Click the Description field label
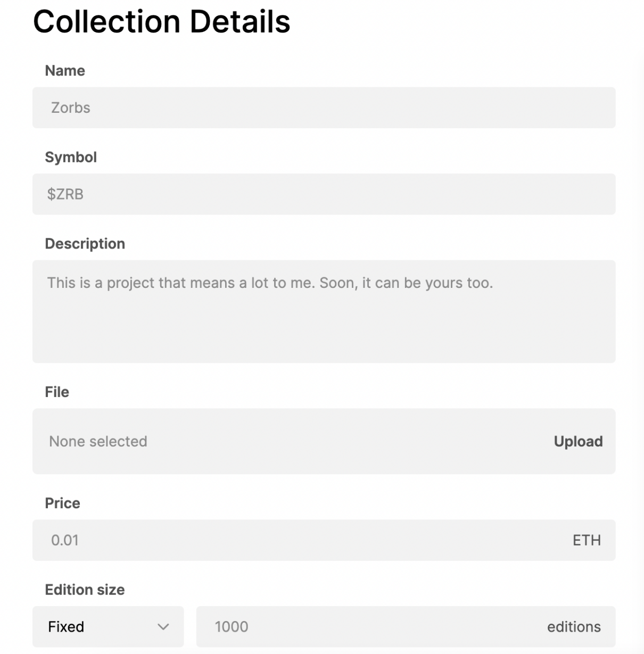This screenshot has height=654, width=644. point(85,244)
